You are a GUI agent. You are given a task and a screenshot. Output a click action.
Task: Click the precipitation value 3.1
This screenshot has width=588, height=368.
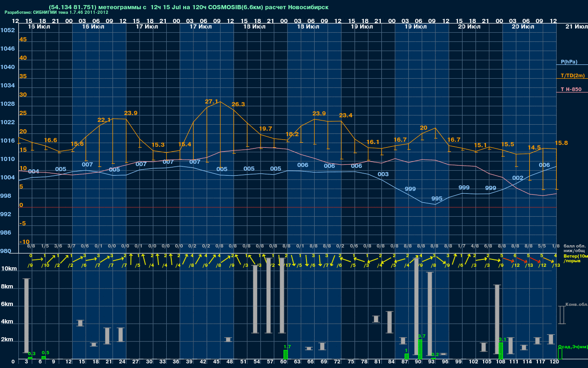[502, 339]
